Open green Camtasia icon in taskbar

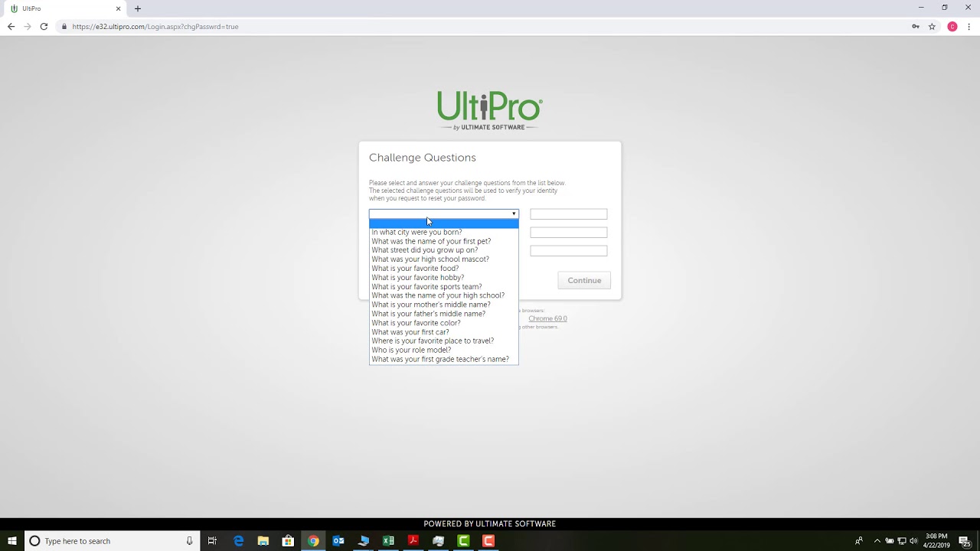463,541
